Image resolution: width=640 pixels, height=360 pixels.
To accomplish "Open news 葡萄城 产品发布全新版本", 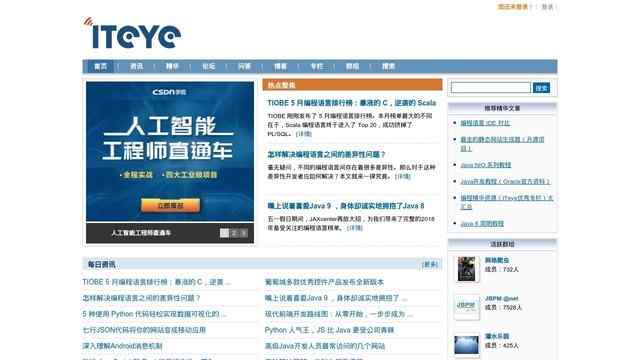I will [x=324, y=282].
